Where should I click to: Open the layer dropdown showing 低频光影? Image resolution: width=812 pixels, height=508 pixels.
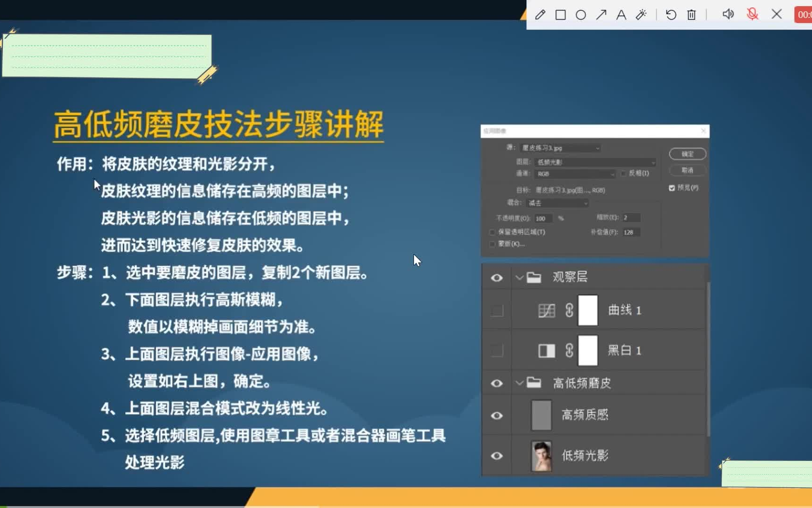pos(595,162)
